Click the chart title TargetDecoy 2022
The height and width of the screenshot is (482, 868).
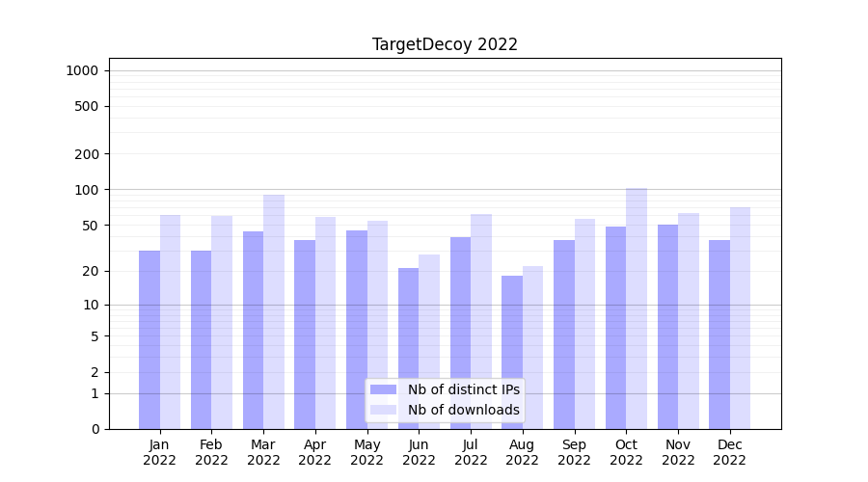point(445,44)
